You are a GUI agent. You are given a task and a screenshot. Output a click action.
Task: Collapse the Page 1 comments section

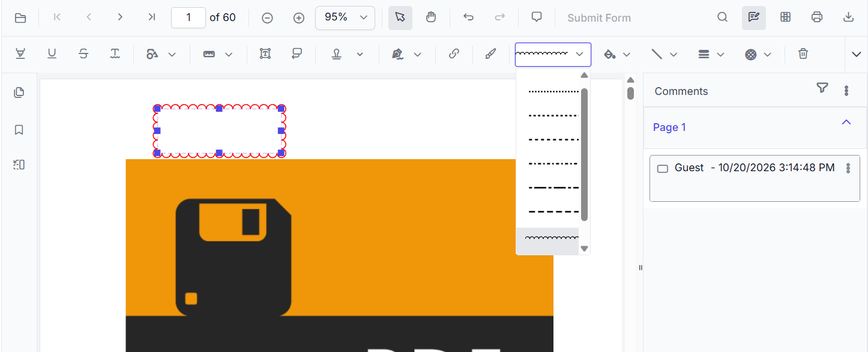tap(846, 123)
